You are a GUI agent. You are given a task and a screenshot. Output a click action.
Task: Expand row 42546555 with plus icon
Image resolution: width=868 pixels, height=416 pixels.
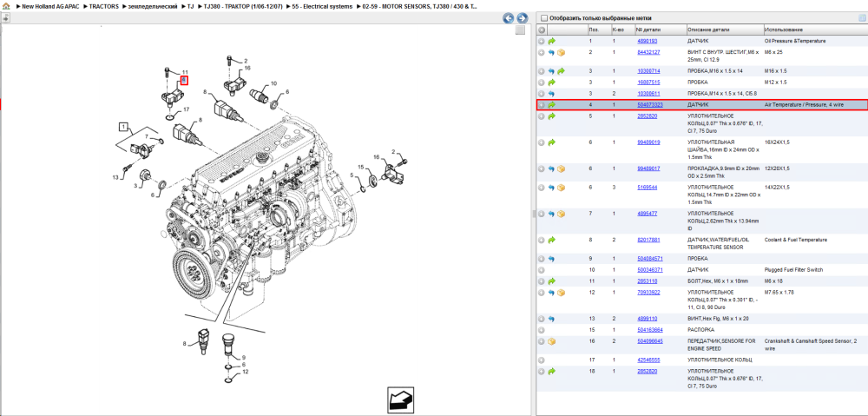[542, 360]
